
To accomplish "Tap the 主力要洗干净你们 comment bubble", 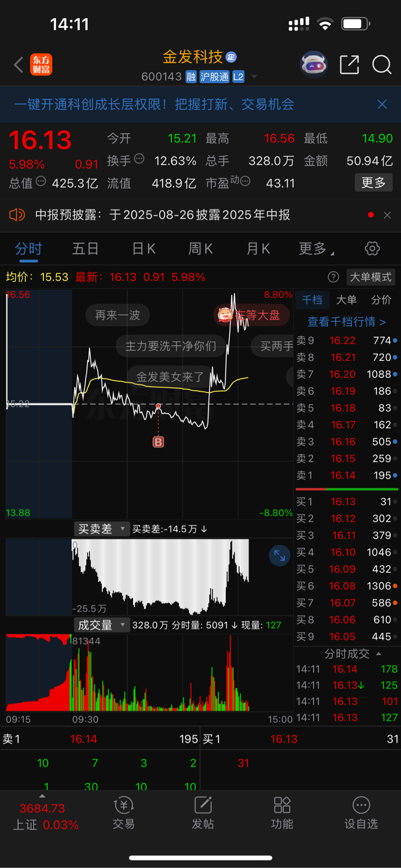I will pyautogui.click(x=171, y=346).
